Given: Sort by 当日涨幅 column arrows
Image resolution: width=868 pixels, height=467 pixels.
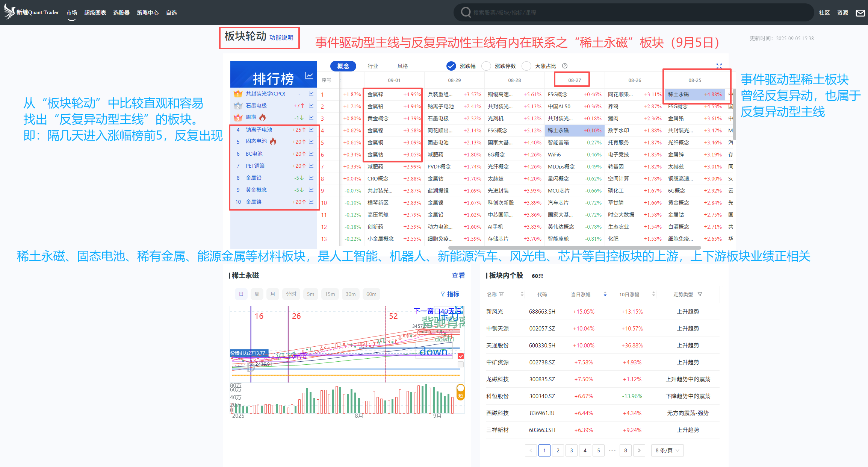Looking at the screenshot, I should coord(605,294).
